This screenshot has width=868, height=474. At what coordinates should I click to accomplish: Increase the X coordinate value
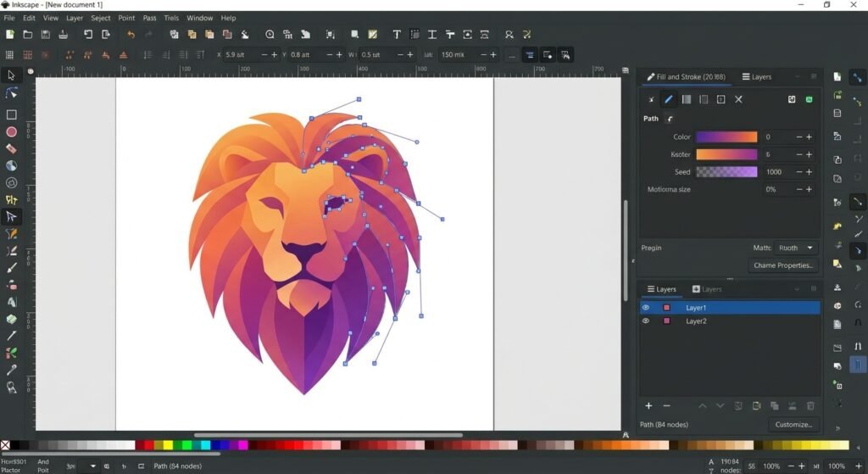tap(274, 55)
